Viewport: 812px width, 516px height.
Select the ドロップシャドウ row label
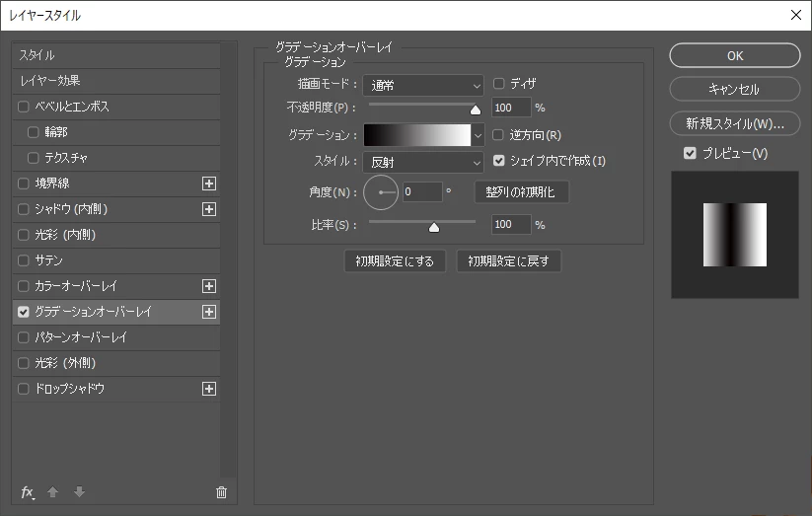pyautogui.click(x=69, y=389)
